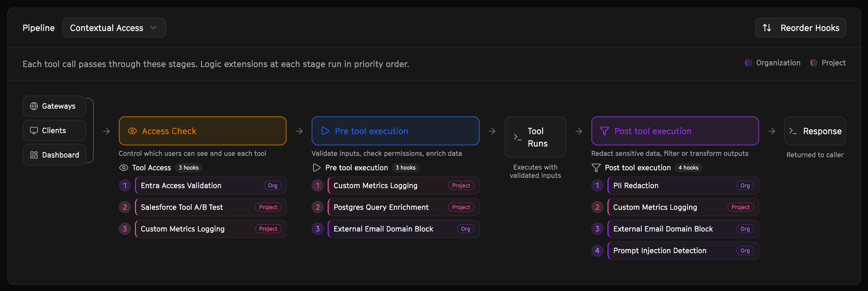Open the Salesforce Tool A/B Test hook

tap(211, 207)
